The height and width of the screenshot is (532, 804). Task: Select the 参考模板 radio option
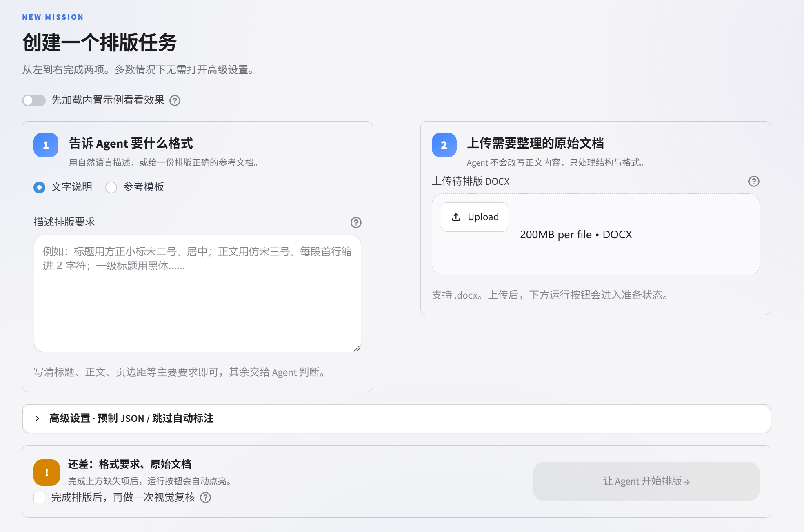coord(111,187)
